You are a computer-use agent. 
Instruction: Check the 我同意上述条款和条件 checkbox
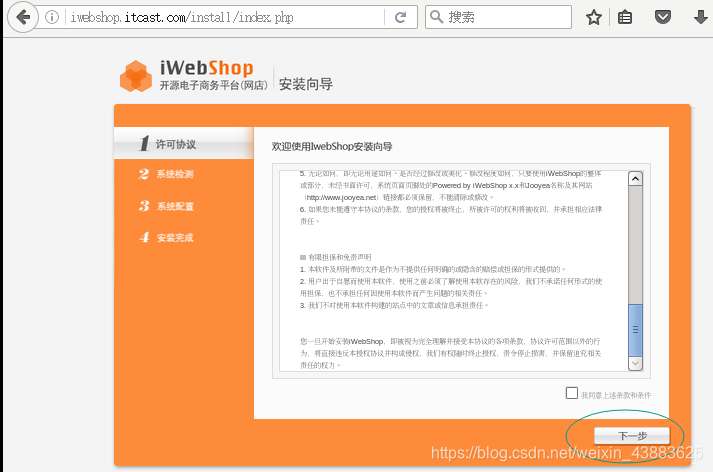pos(572,393)
